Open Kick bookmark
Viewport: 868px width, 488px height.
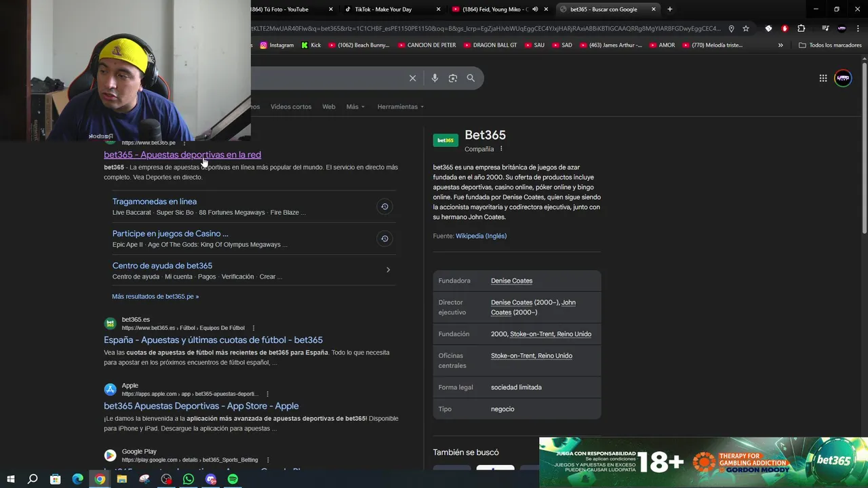click(311, 45)
